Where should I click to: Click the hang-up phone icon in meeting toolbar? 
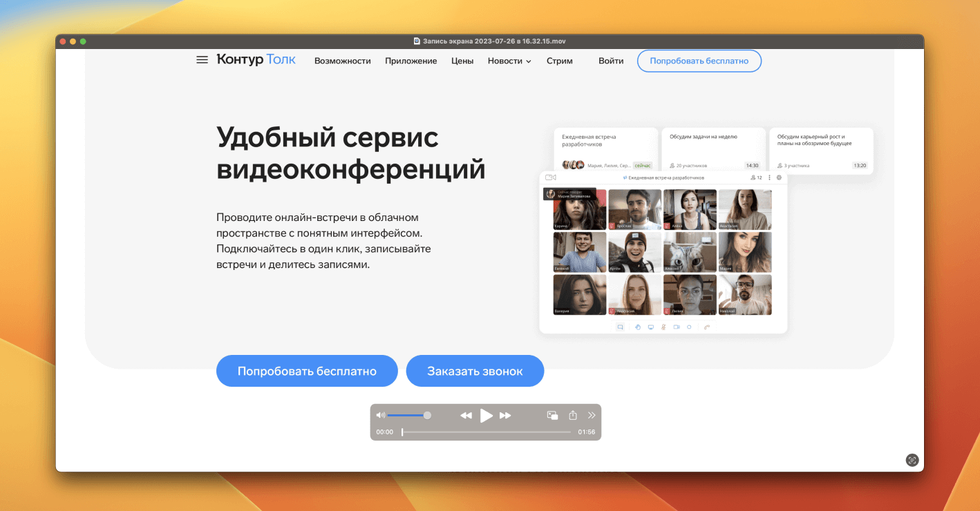[x=706, y=327]
